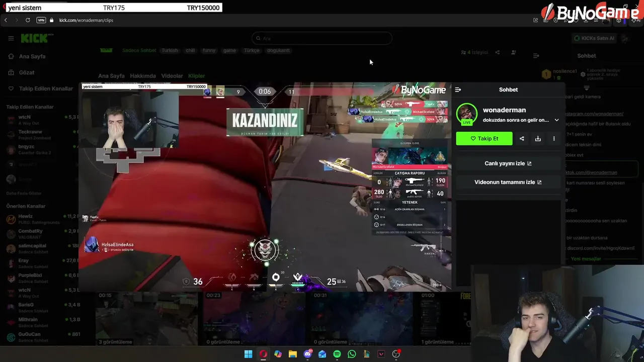Select the Klipler tab
Viewport: 644px width, 362px height.
pyautogui.click(x=197, y=76)
